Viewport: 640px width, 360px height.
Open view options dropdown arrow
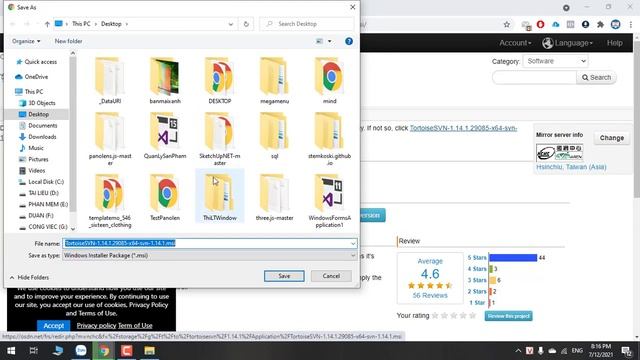pyautogui.click(x=330, y=41)
